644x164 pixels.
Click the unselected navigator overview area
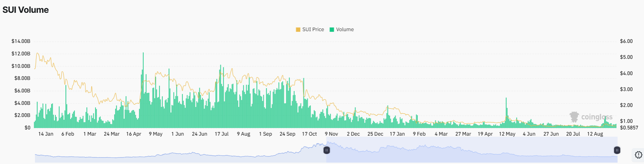click(180, 150)
